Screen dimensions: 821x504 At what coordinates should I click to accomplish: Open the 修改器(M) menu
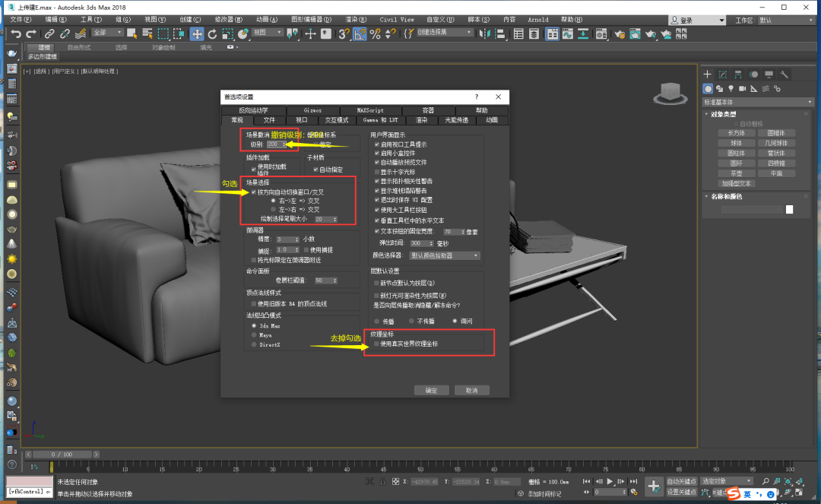tap(227, 19)
